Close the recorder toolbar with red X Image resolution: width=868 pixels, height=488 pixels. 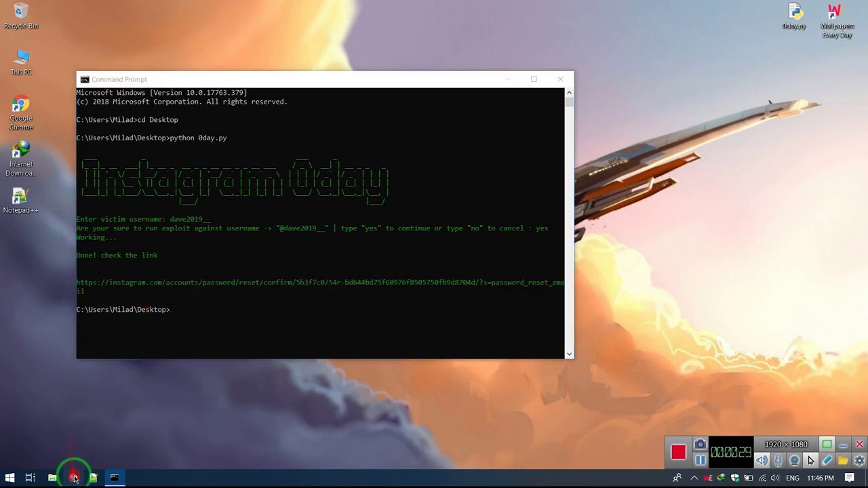coord(859,445)
